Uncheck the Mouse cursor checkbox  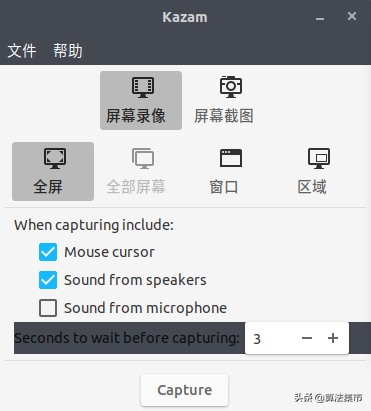(x=48, y=252)
